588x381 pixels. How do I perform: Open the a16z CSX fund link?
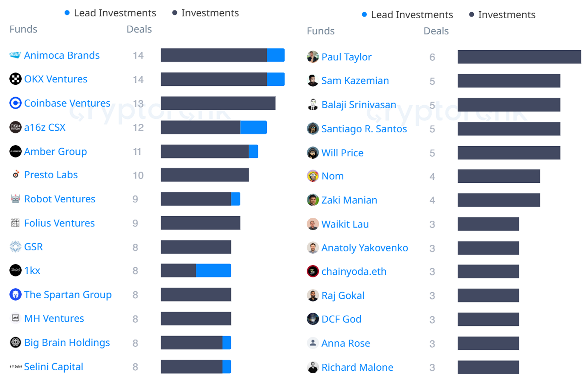coord(45,127)
